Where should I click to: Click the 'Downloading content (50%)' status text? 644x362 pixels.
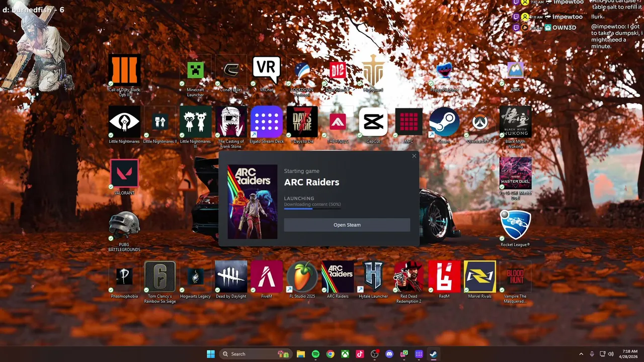[x=312, y=205]
